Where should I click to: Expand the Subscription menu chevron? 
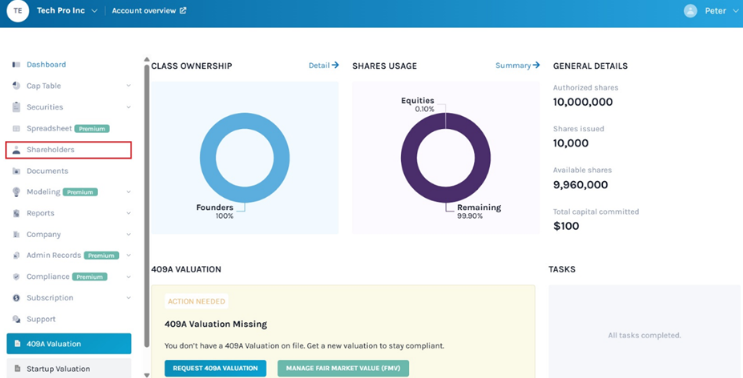click(x=128, y=298)
